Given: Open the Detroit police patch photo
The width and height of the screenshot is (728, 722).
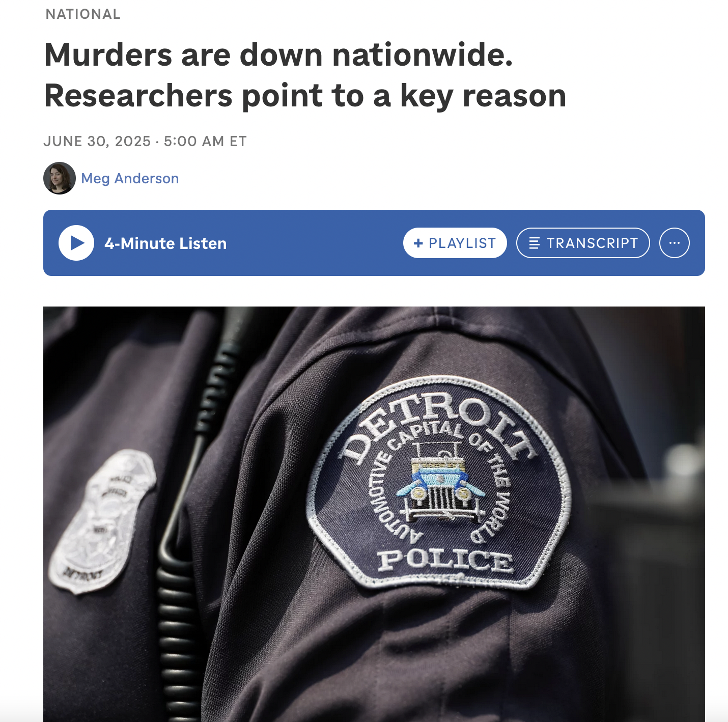Looking at the screenshot, I should 374,514.
